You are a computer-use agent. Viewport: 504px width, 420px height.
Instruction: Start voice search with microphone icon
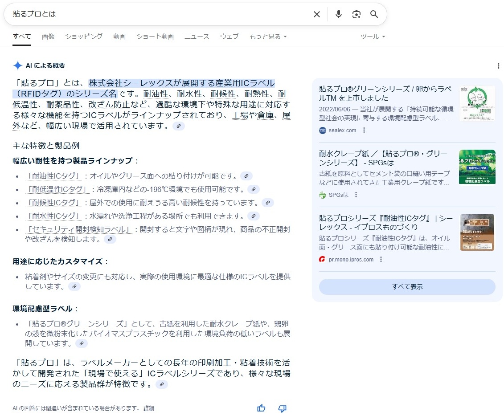click(339, 14)
